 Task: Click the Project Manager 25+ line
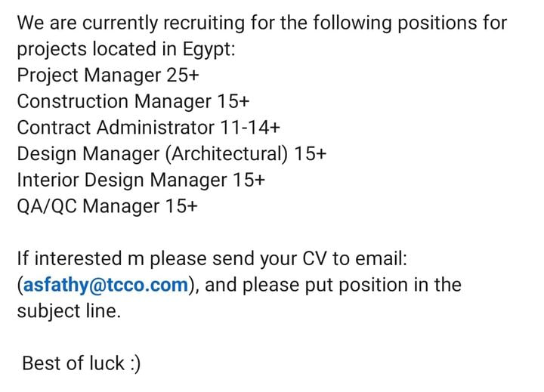point(108,76)
